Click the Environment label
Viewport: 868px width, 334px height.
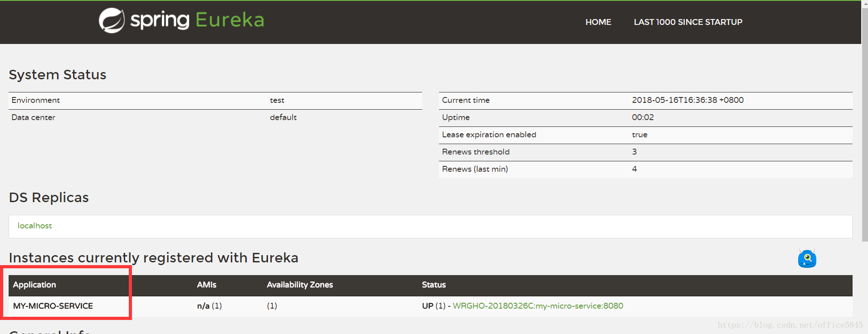click(x=35, y=100)
